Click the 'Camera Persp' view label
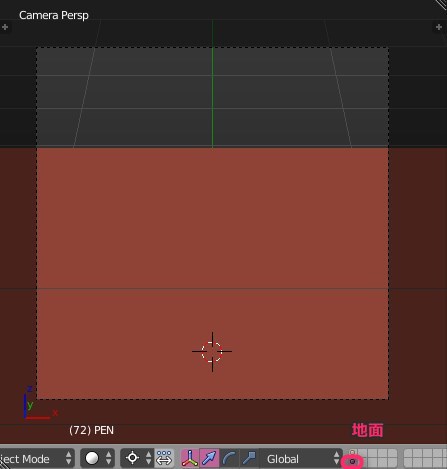 (54, 15)
